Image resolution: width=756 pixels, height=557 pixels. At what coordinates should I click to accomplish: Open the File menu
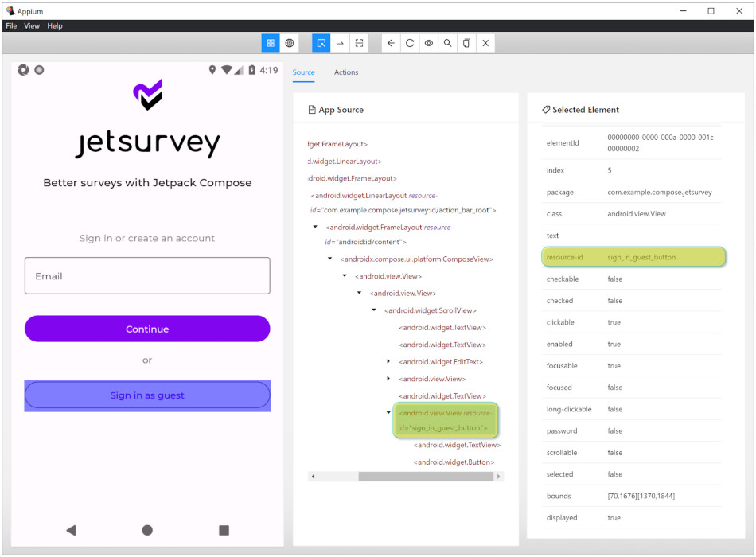pyautogui.click(x=11, y=25)
